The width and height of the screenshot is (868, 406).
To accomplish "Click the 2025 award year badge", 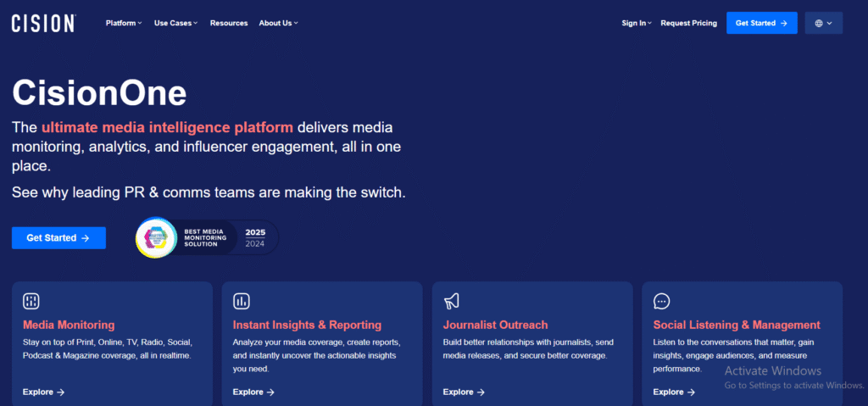I will (255, 231).
